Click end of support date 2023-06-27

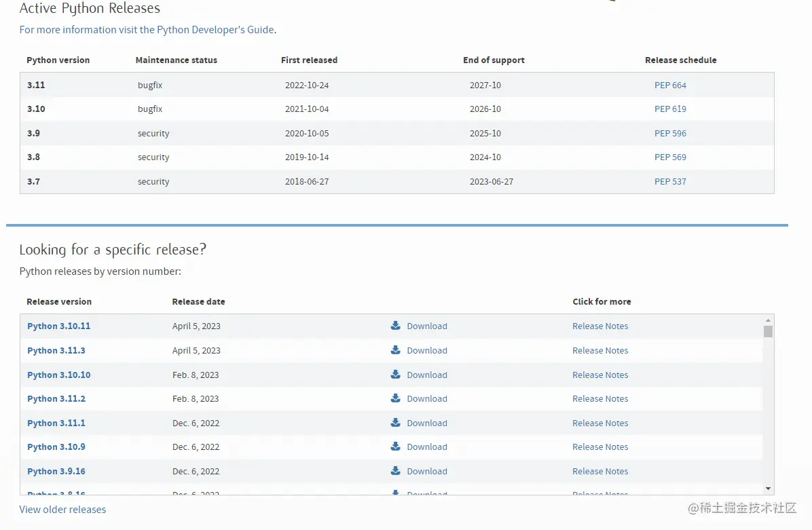[492, 181]
